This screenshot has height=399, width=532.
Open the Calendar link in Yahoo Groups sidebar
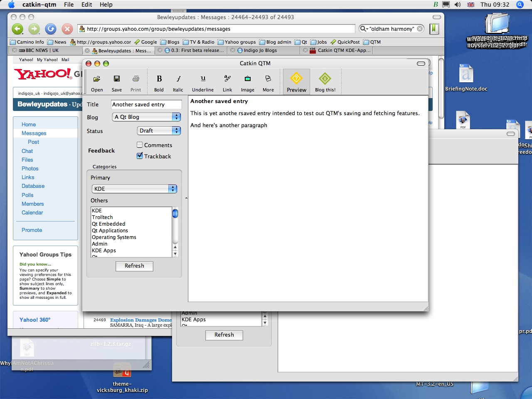pyautogui.click(x=32, y=213)
